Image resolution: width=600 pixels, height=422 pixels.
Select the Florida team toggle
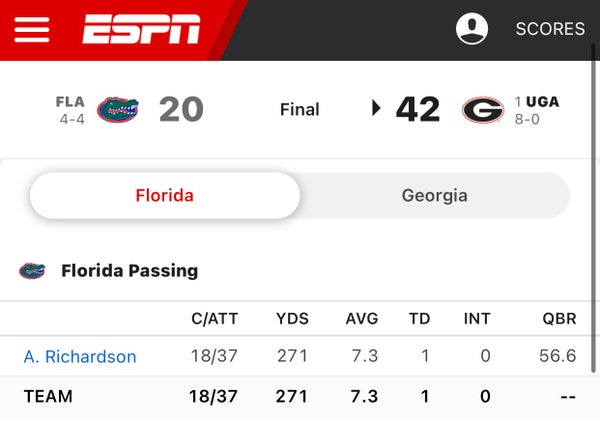(x=165, y=196)
